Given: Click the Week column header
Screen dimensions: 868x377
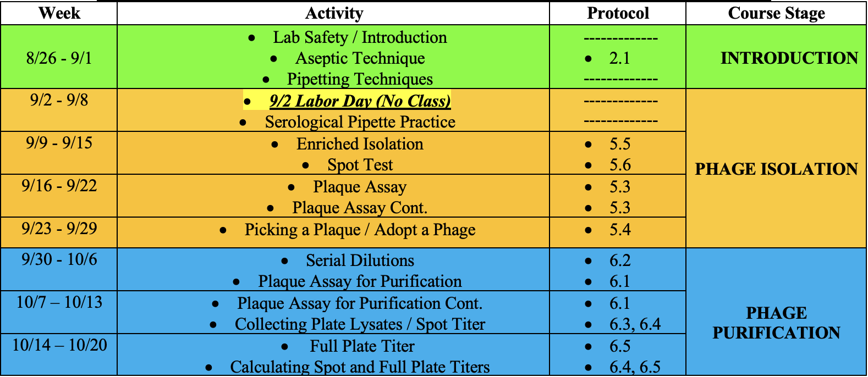Looking at the screenshot, I should pyautogui.click(x=59, y=13).
